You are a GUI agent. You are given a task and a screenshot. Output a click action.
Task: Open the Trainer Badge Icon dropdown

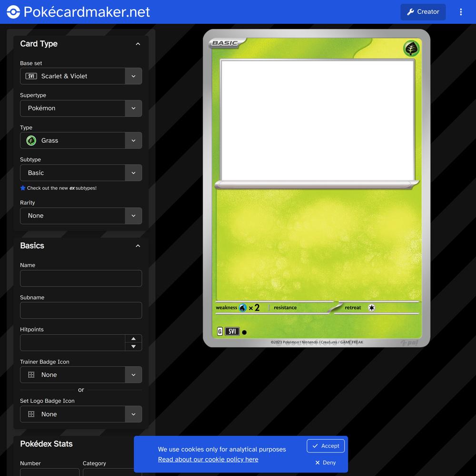click(81, 375)
